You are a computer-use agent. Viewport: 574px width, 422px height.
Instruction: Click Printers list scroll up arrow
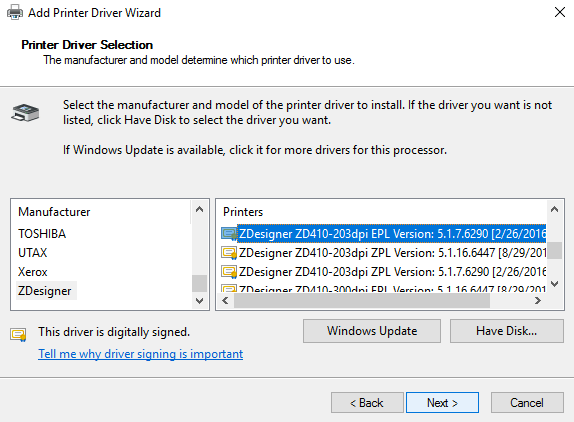pos(555,209)
